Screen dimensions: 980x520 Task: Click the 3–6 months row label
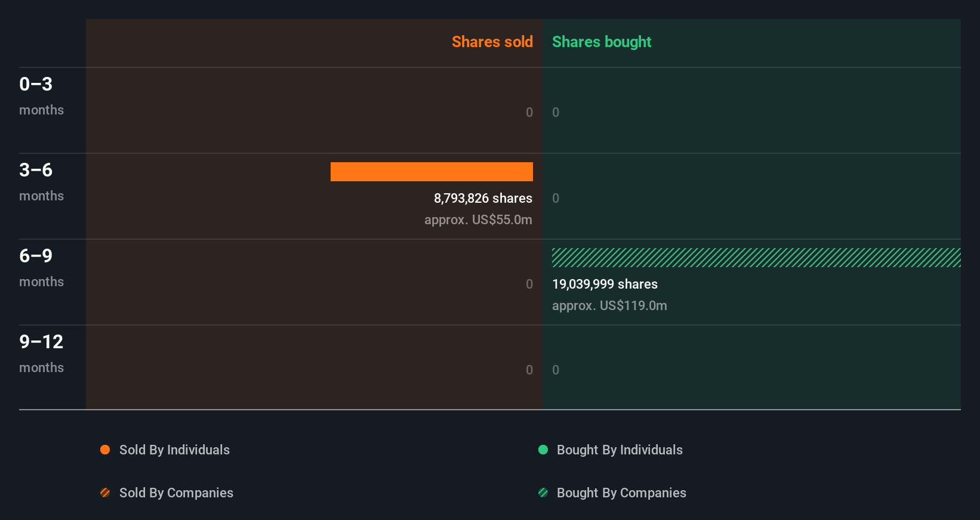pyautogui.click(x=41, y=182)
